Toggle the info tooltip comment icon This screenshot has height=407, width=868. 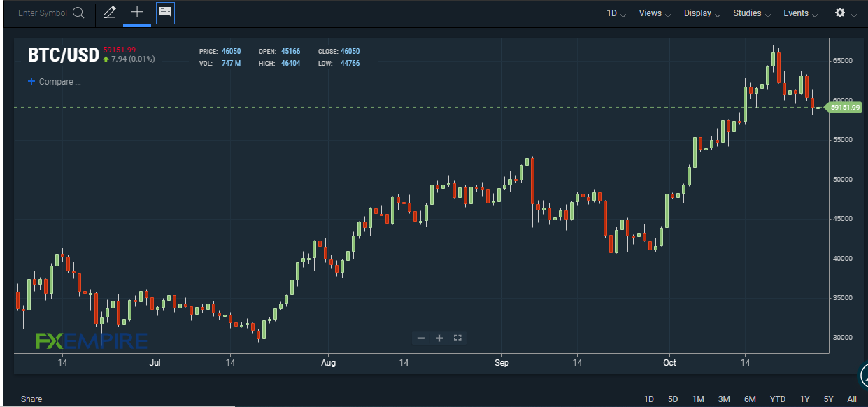[x=165, y=13]
